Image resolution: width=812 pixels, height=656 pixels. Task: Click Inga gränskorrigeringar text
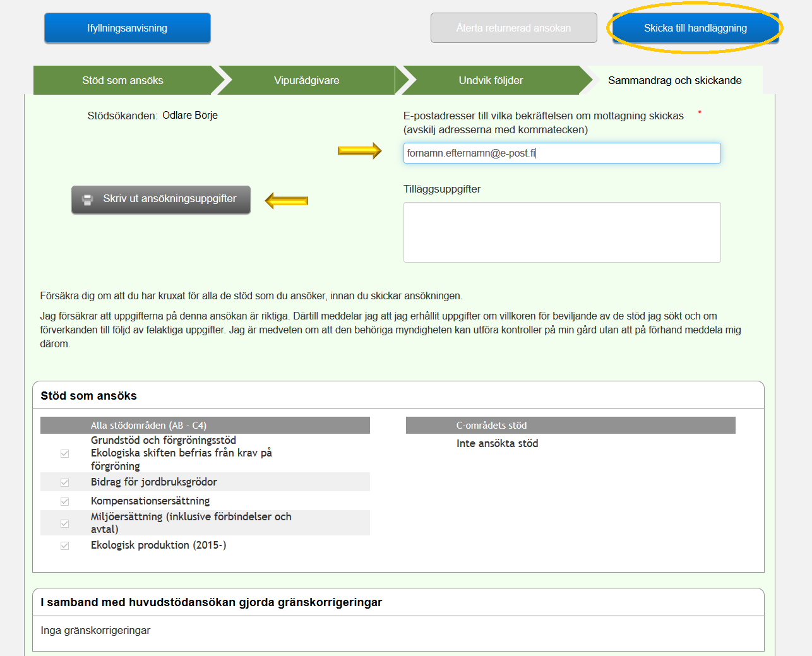[x=95, y=630]
